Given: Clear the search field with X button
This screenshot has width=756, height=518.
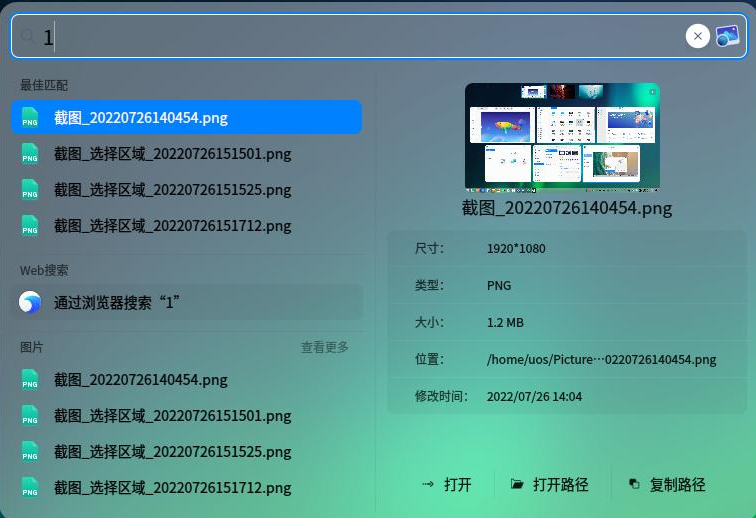Looking at the screenshot, I should click(697, 36).
